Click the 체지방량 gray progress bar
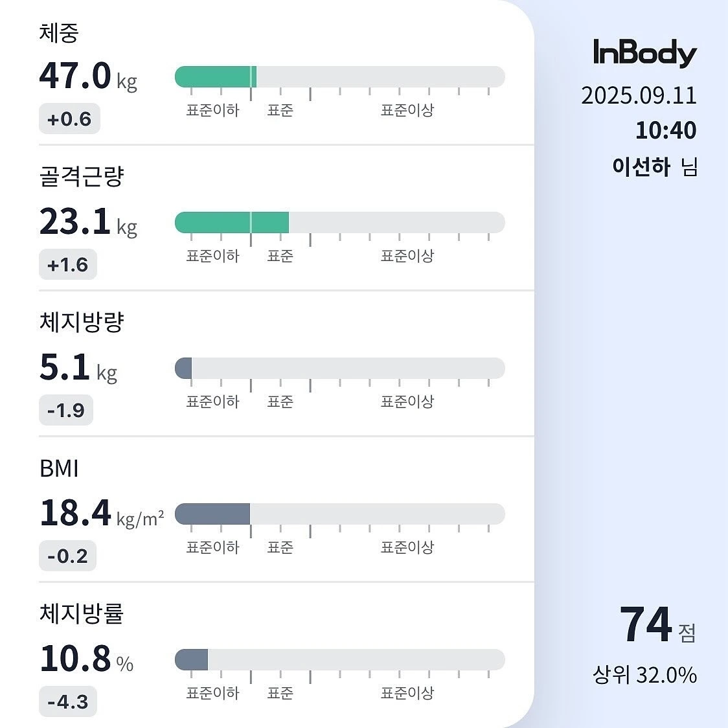Screen dimensions: 728x728 339,368
